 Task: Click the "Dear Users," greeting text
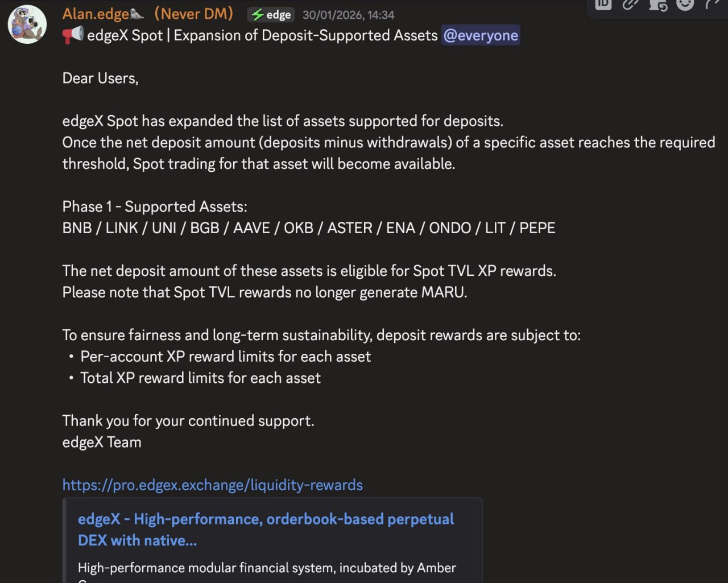(x=100, y=78)
